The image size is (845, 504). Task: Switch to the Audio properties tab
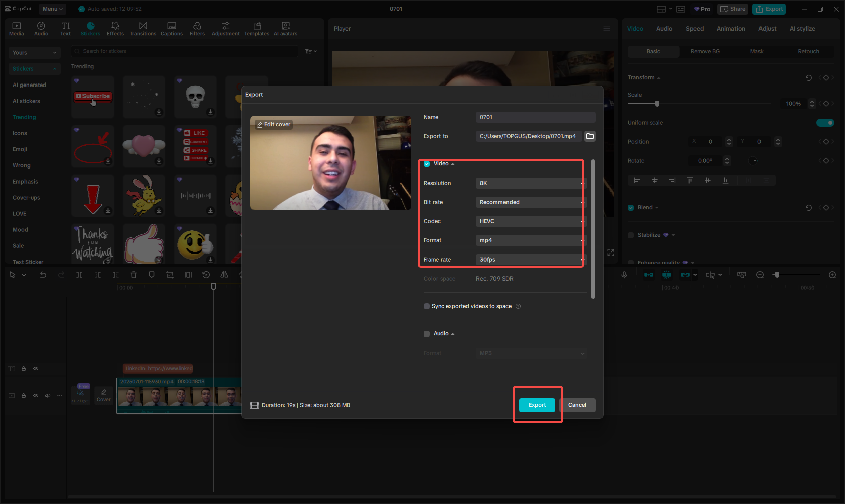pyautogui.click(x=664, y=29)
